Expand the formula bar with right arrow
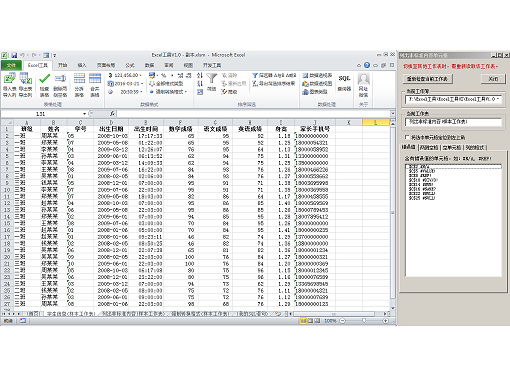Image resolution: width=510 pixels, height=390 pixels. 392,114
